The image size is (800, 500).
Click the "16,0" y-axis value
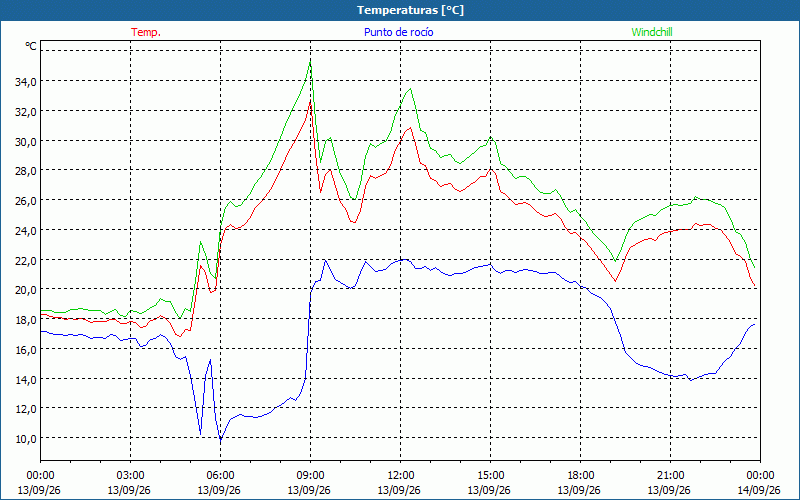point(26,349)
